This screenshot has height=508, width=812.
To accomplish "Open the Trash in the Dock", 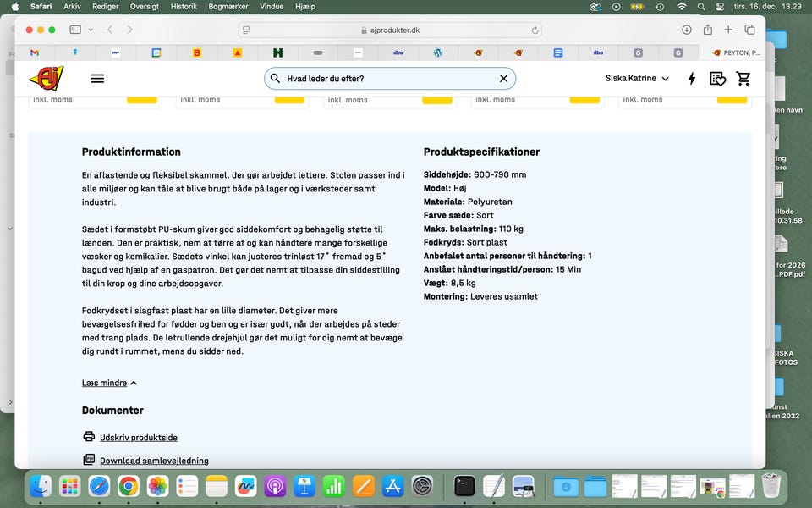I will tap(771, 486).
